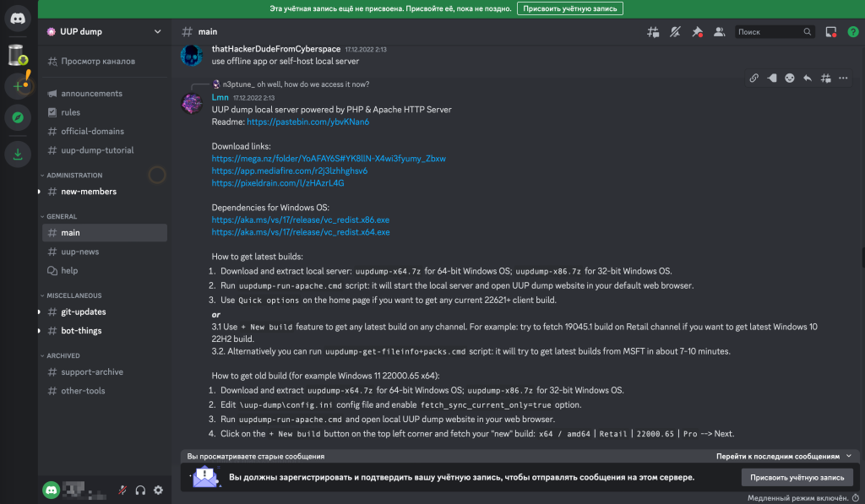Open the help forum channel
The height and width of the screenshot is (504, 865).
point(104,270)
